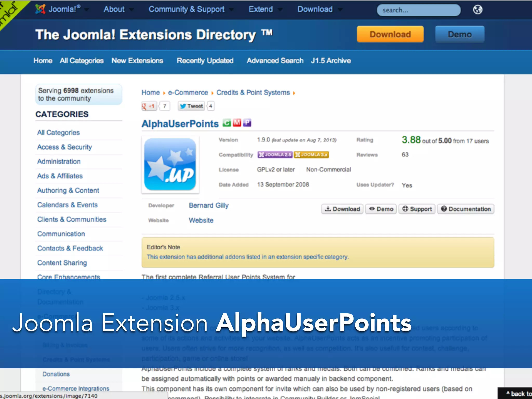The image size is (532, 399).
Task: Click the small Download button with arrow icon
Action: click(x=342, y=209)
